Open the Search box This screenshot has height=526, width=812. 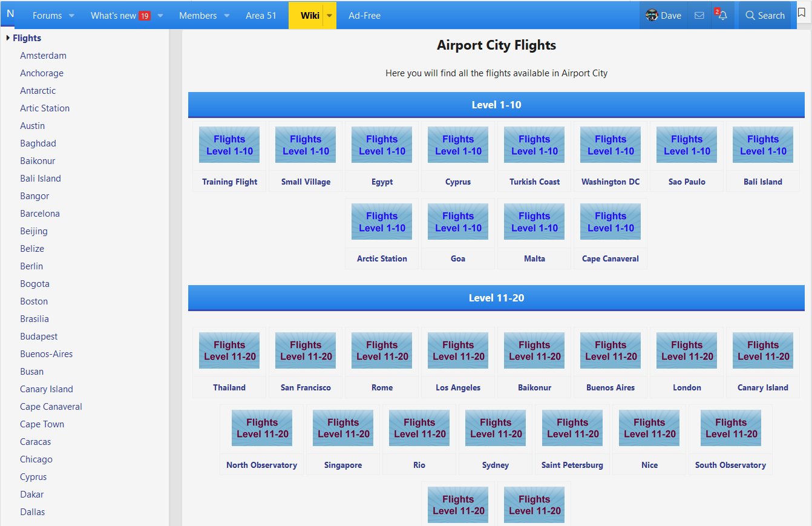click(765, 16)
